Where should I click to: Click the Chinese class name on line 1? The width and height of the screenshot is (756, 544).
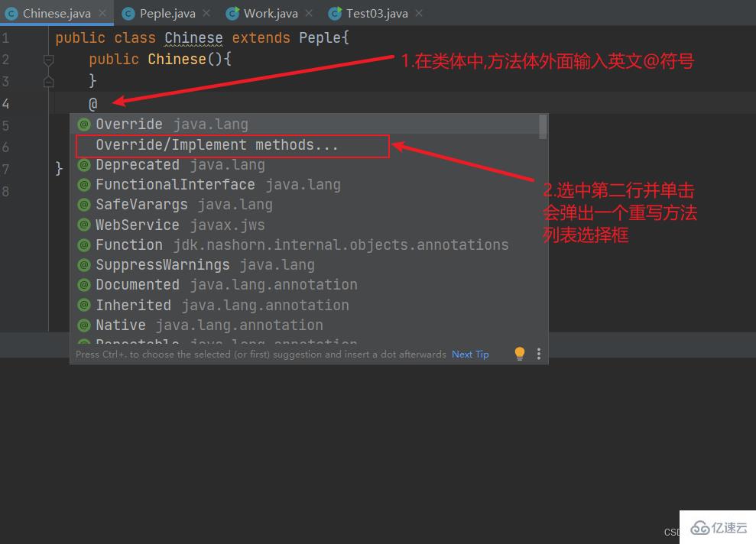pos(193,37)
